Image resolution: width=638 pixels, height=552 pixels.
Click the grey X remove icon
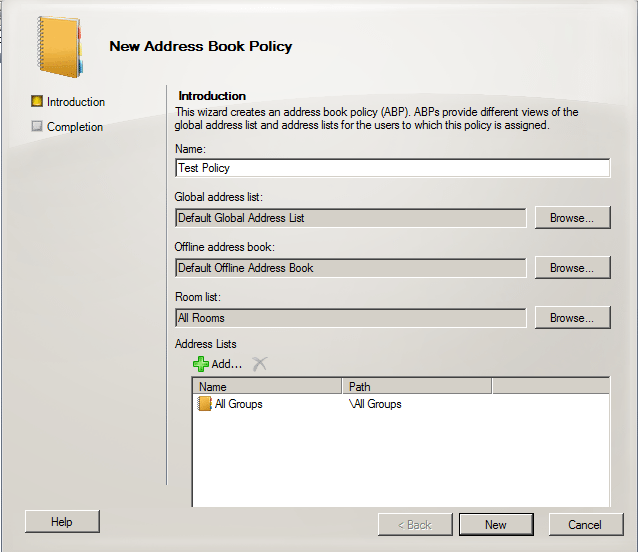pos(260,364)
